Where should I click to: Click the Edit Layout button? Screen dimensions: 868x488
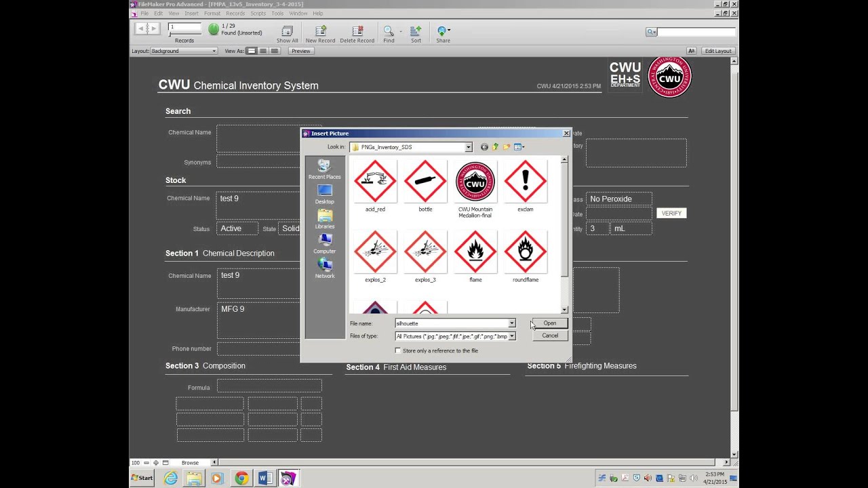(718, 51)
